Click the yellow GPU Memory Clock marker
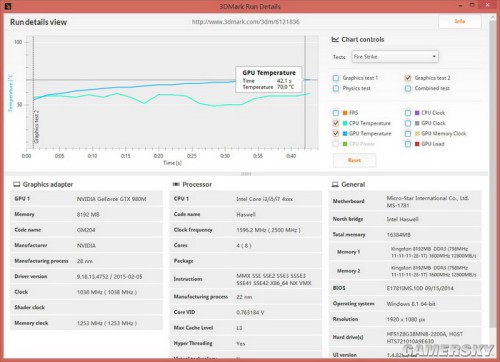 417,134
